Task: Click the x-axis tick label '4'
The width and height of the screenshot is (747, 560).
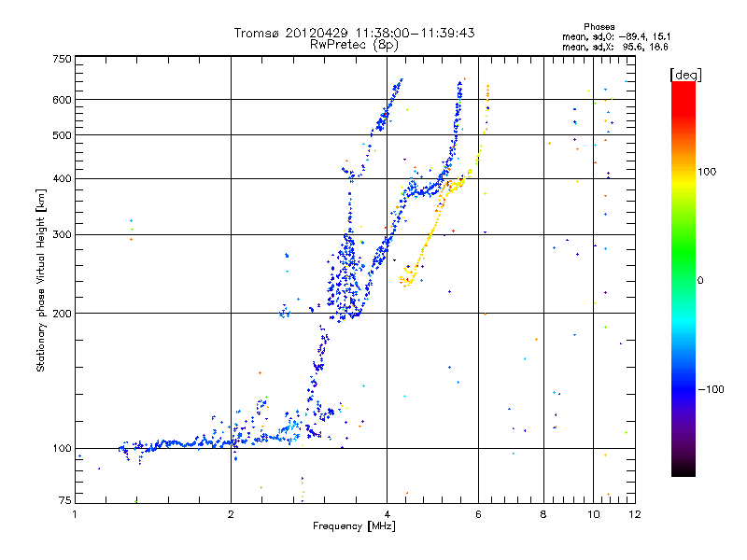Action: [387, 514]
